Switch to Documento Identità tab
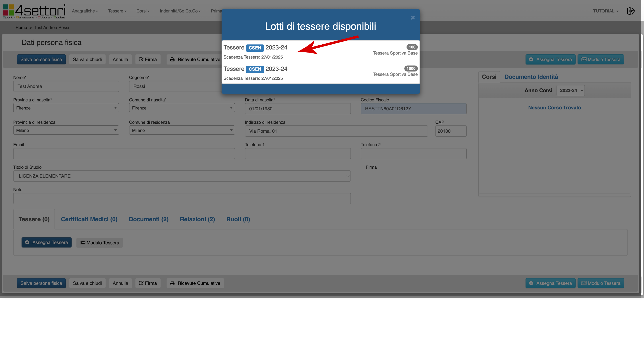This screenshot has height=346, width=644. coord(531,77)
